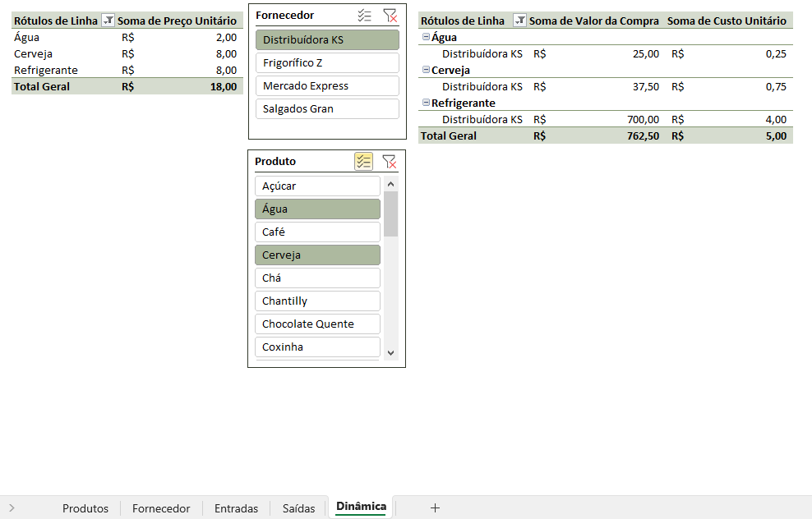
Task: Select Frigorífico Z in Fornecedor slicer
Action: point(327,62)
